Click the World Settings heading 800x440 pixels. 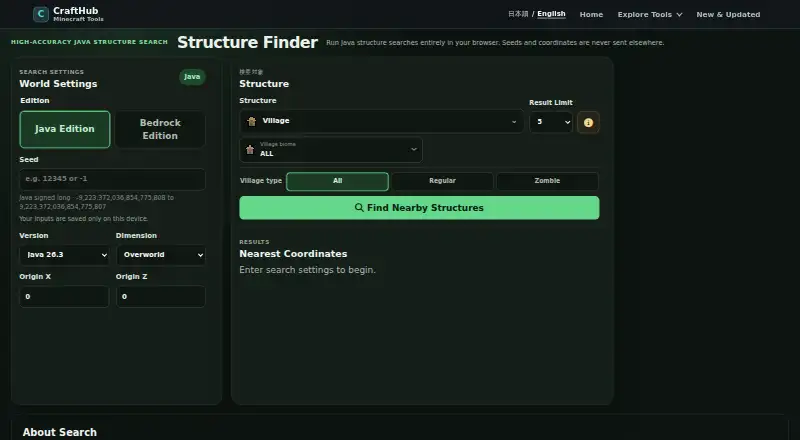tap(58, 84)
